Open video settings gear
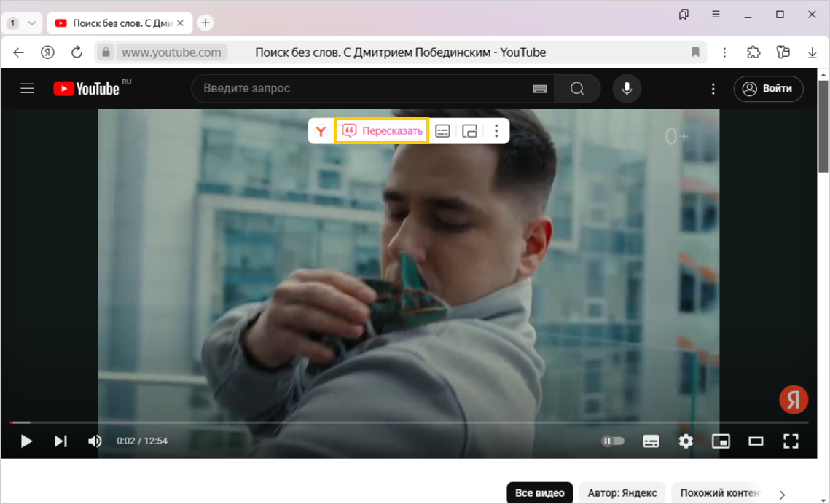This screenshot has height=504, width=830. 686,441
